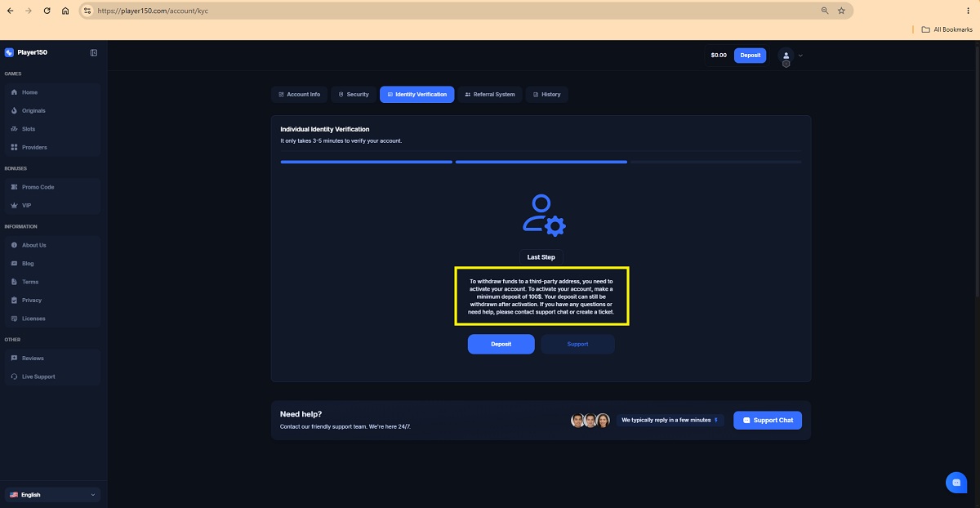Click the browser address bar
The width and height of the screenshot is (980, 508).
457,11
